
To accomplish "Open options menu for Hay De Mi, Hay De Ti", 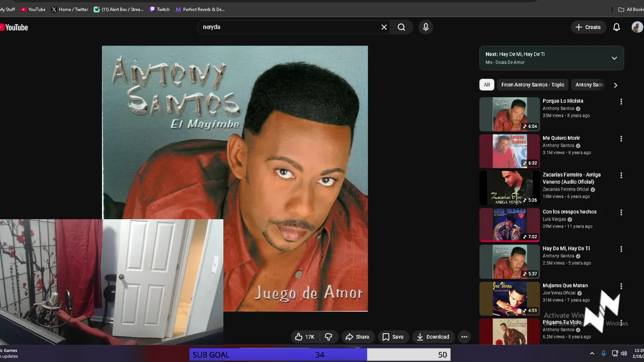I will coord(621,249).
